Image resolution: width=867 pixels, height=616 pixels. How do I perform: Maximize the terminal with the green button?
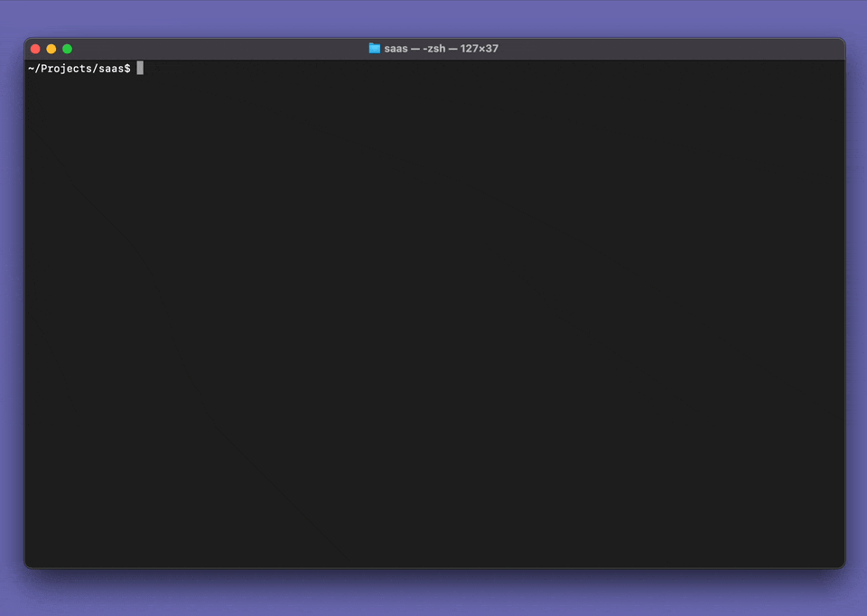(x=68, y=49)
